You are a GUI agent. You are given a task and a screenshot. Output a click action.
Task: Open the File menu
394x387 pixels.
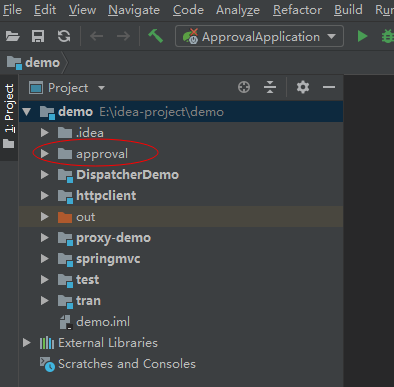point(12,10)
